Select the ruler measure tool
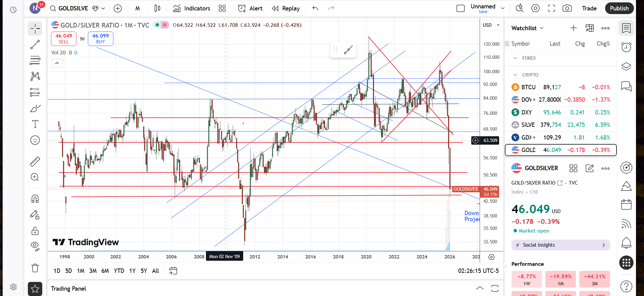644x296 pixels. tap(35, 161)
